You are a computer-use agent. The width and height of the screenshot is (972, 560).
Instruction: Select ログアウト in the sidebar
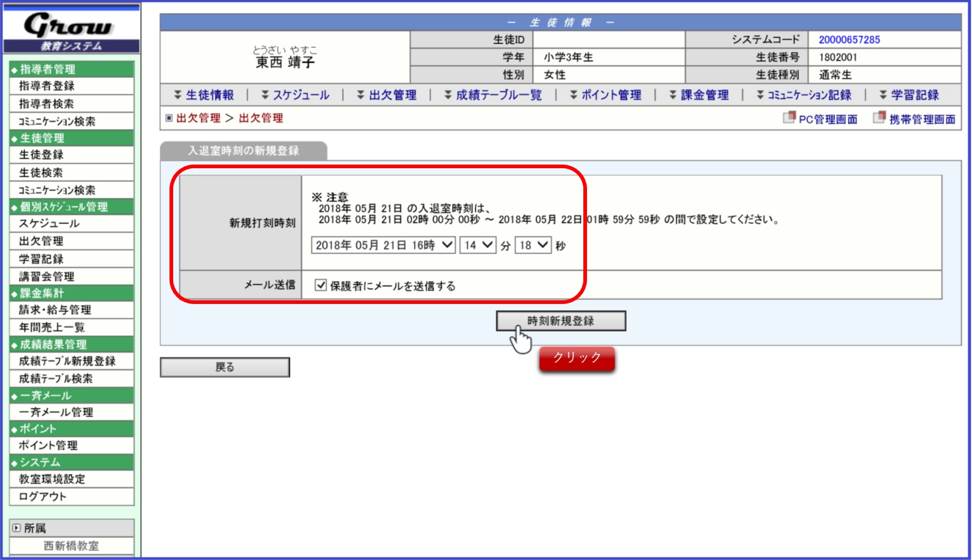43,496
